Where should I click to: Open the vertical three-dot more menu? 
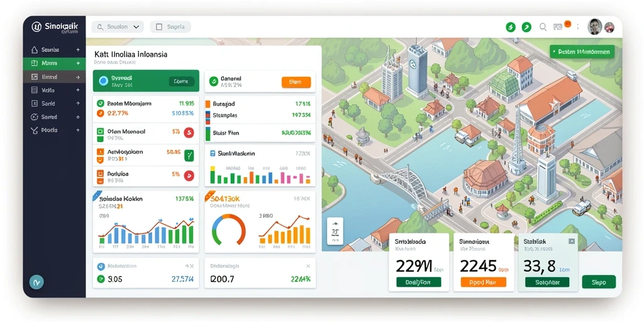[x=578, y=27]
